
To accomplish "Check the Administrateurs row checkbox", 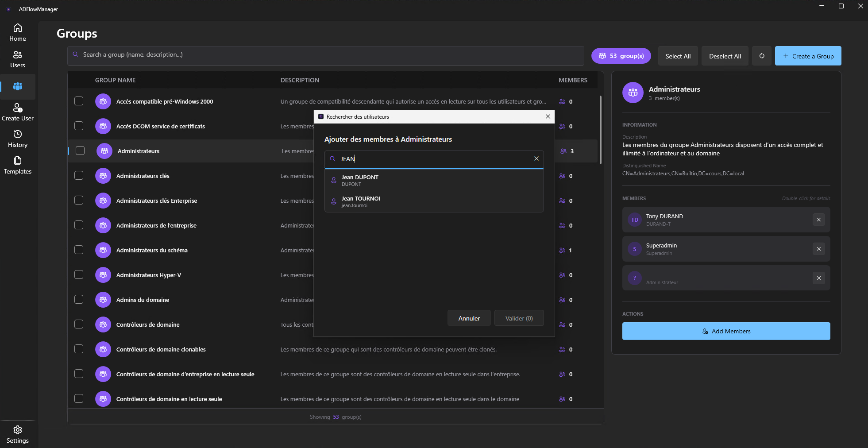I will 80,151.
